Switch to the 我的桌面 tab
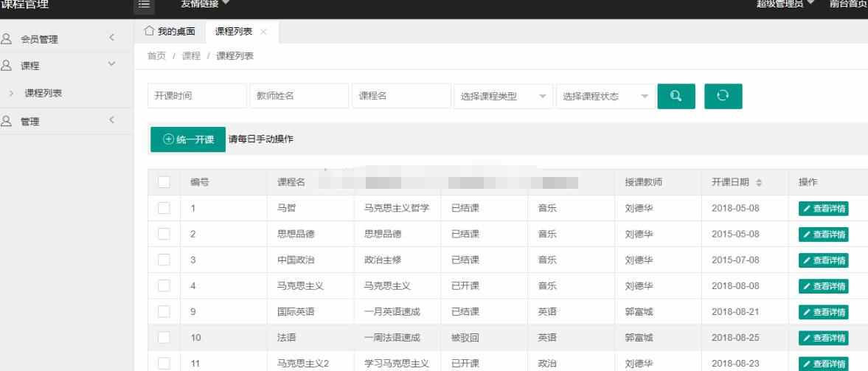868x371 pixels. 170,32
